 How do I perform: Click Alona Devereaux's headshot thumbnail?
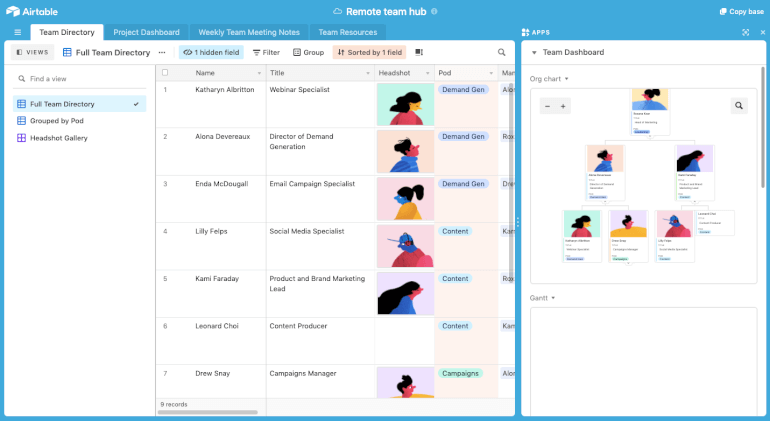click(x=405, y=151)
